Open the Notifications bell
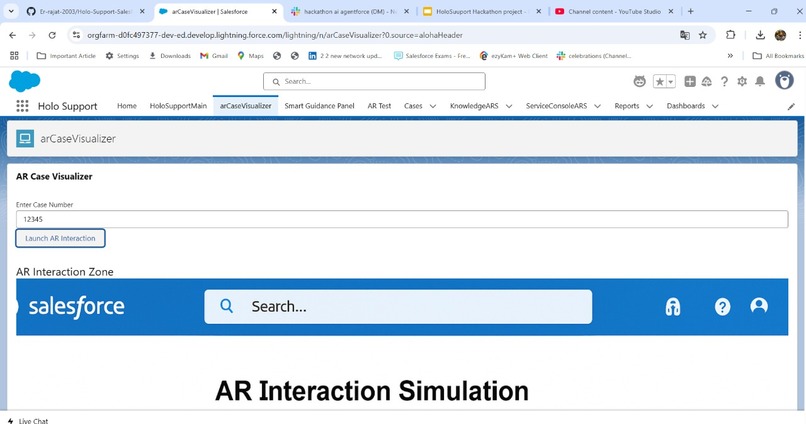 tap(760, 81)
